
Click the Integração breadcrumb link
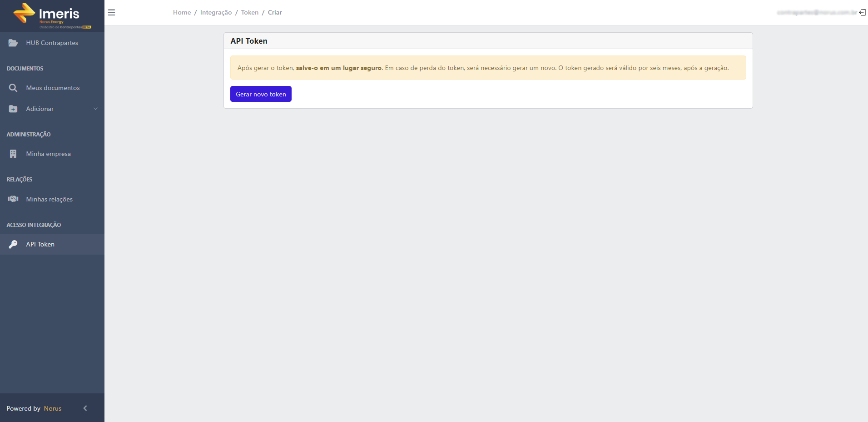point(216,12)
